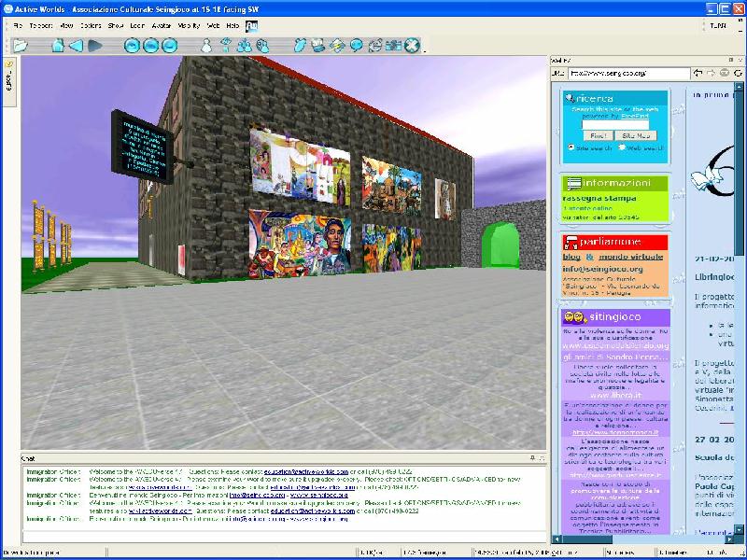Click the top hat icon in the toolbar
747x560 pixels.
coord(317,45)
